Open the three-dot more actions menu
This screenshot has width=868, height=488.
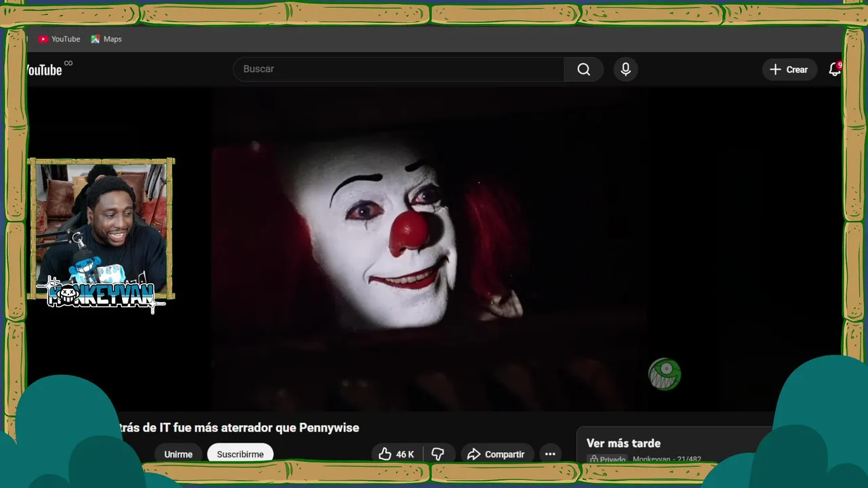point(550,453)
